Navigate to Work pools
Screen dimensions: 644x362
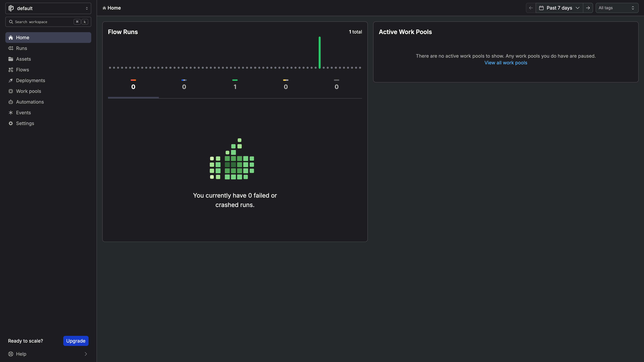[29, 91]
